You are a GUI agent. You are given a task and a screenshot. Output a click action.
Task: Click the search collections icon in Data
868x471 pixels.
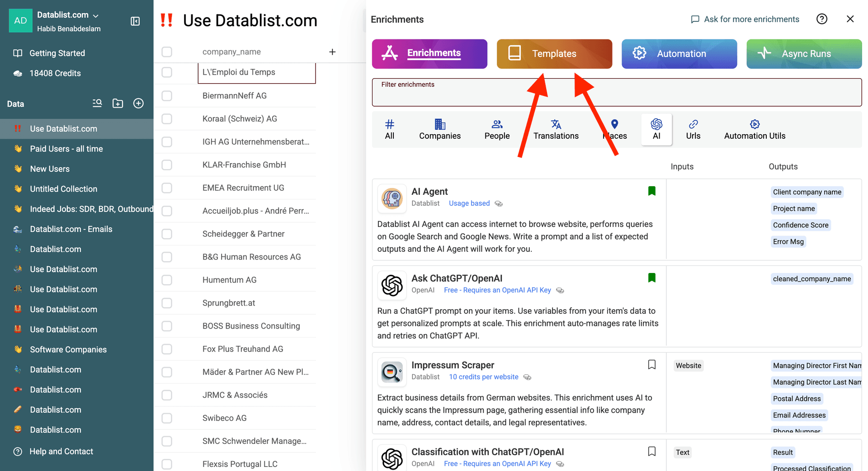[97, 104]
